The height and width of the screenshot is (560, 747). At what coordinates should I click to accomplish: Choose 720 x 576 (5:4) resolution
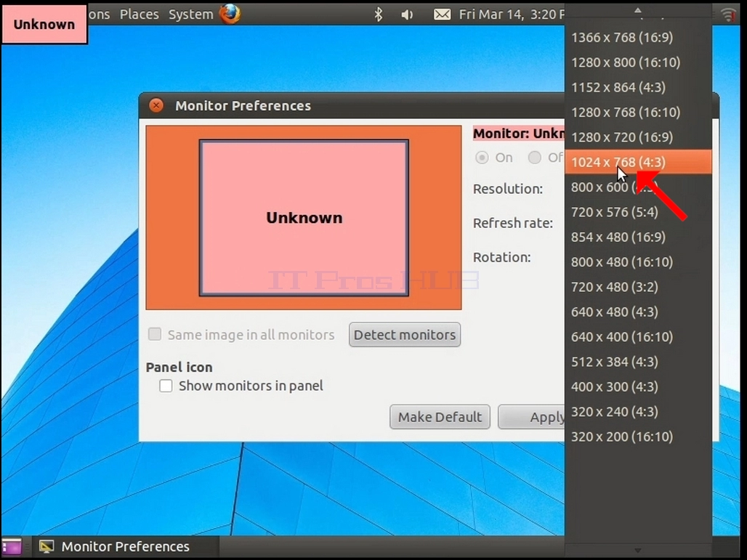pos(638,212)
